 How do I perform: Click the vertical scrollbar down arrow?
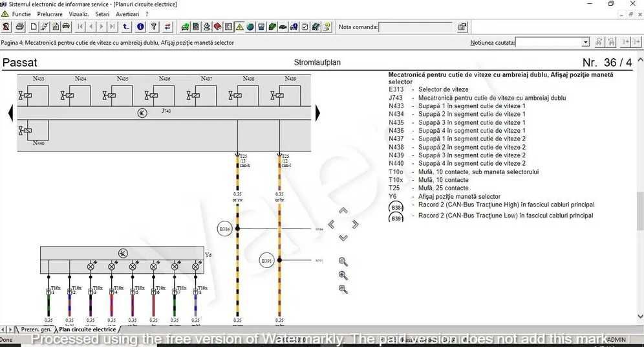point(640,316)
